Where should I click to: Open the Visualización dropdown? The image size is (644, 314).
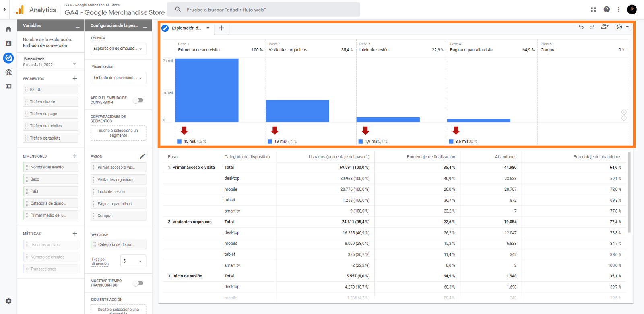click(x=118, y=78)
